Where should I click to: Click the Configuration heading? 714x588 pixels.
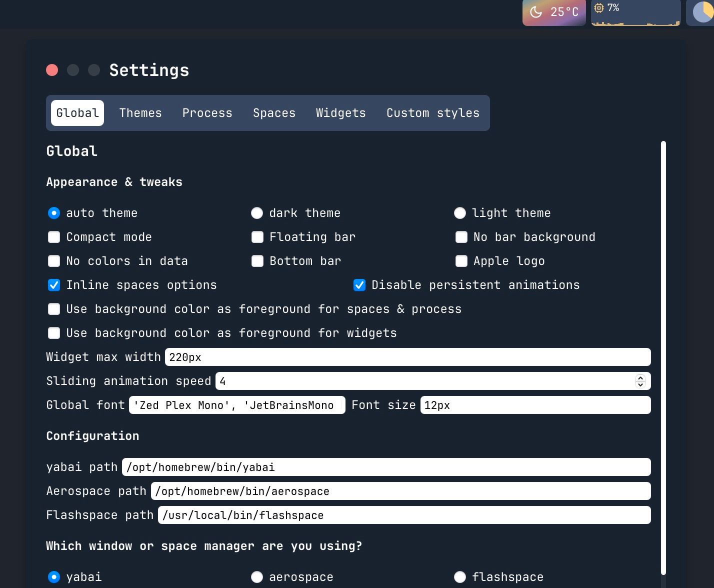[92, 436]
